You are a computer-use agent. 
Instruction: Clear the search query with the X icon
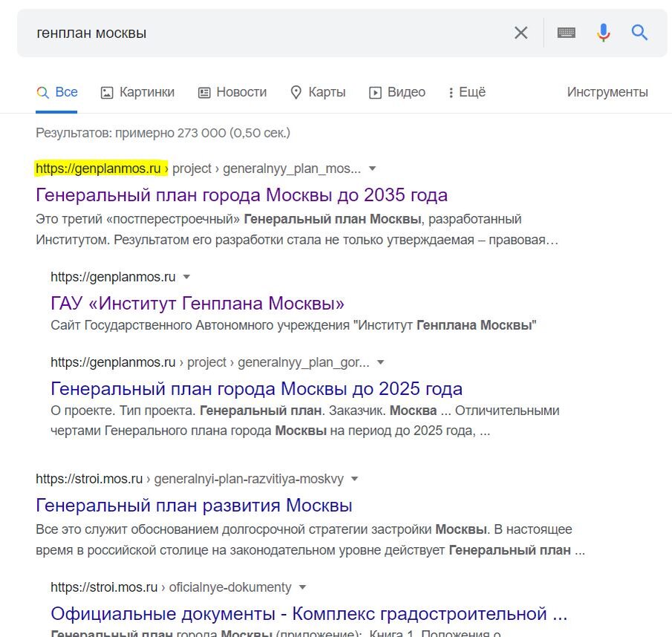521,33
